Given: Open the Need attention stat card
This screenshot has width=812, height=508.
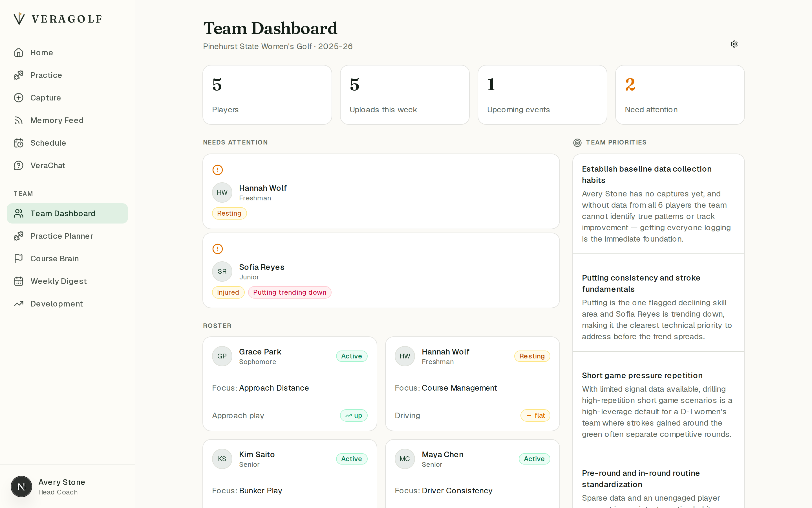Looking at the screenshot, I should (x=680, y=95).
